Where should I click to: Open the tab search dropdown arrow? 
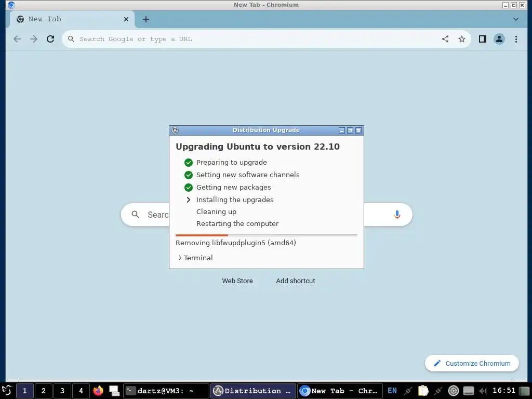point(516,19)
